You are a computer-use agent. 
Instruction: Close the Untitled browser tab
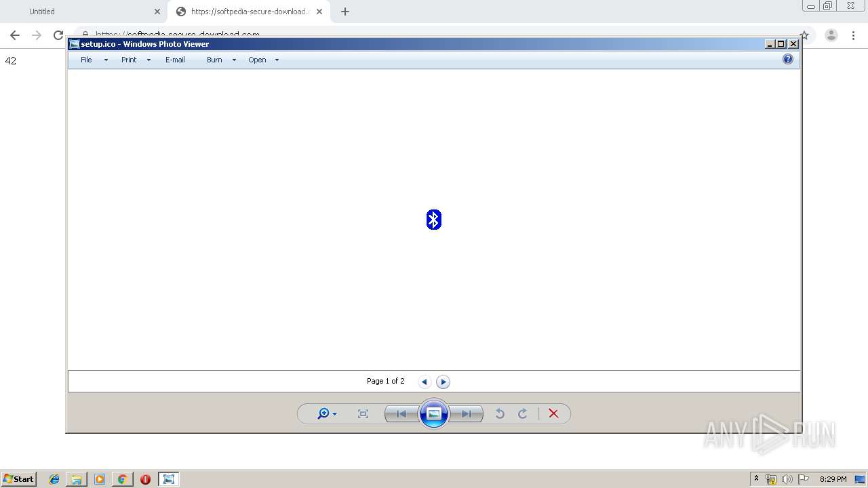pos(157,12)
